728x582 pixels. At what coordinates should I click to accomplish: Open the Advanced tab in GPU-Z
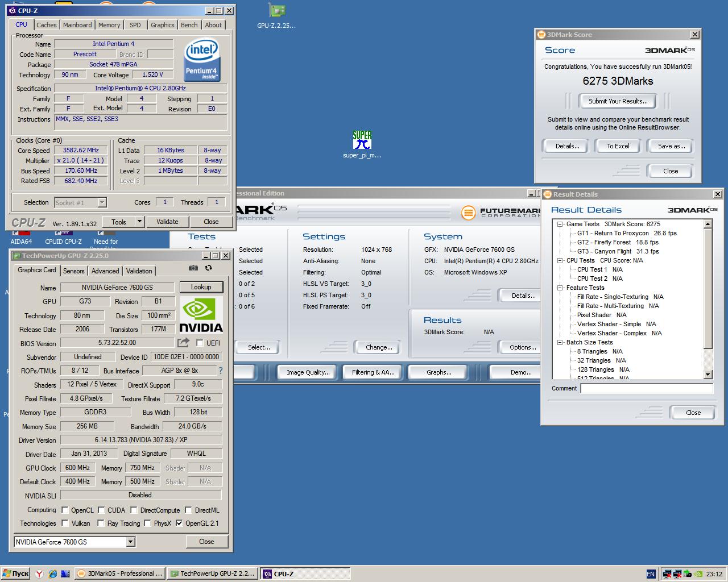[x=105, y=271]
